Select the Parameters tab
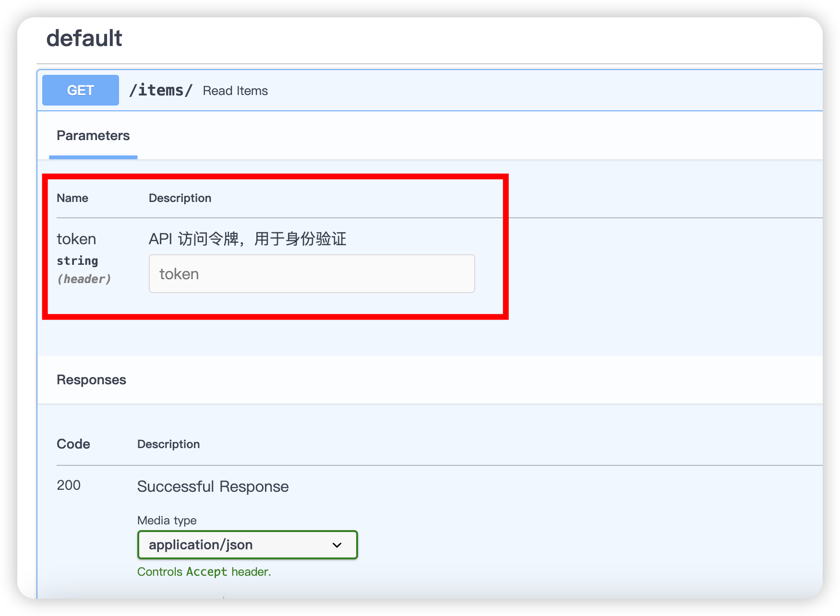The height and width of the screenshot is (616, 840). pos(93,136)
